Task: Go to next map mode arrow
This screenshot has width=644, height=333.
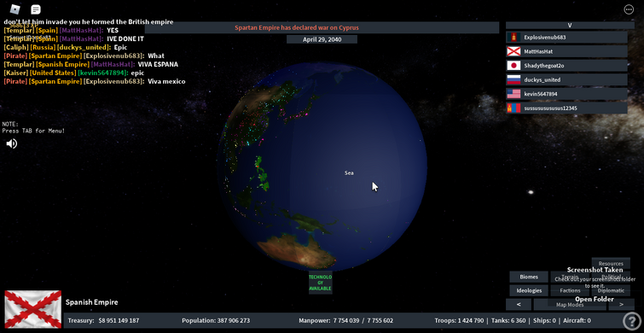Action: 622,305
